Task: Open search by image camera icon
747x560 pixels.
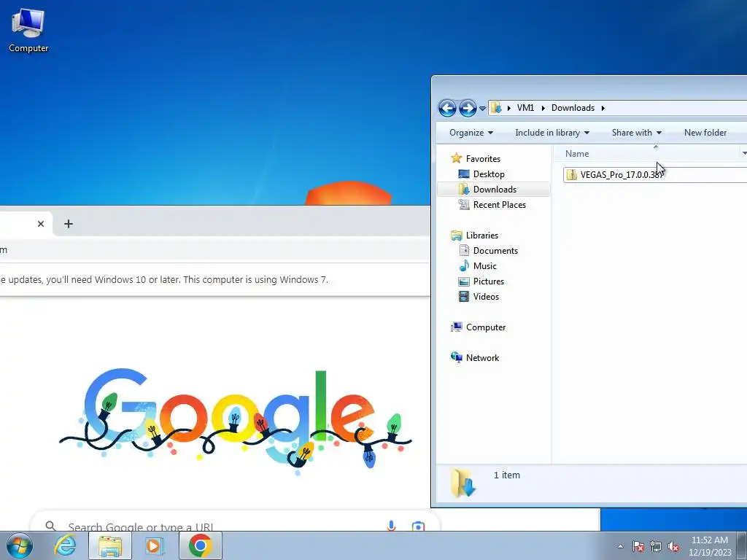Action: pos(418,526)
